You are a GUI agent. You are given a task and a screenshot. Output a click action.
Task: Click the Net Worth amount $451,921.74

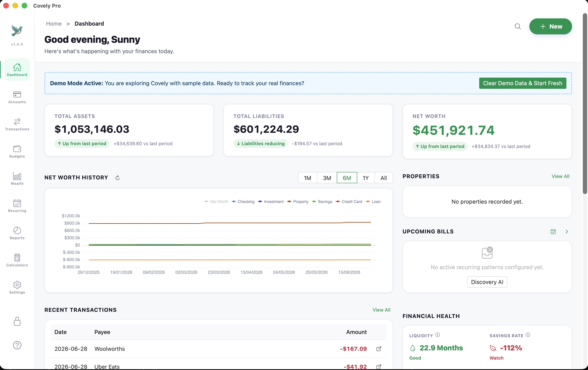click(453, 130)
